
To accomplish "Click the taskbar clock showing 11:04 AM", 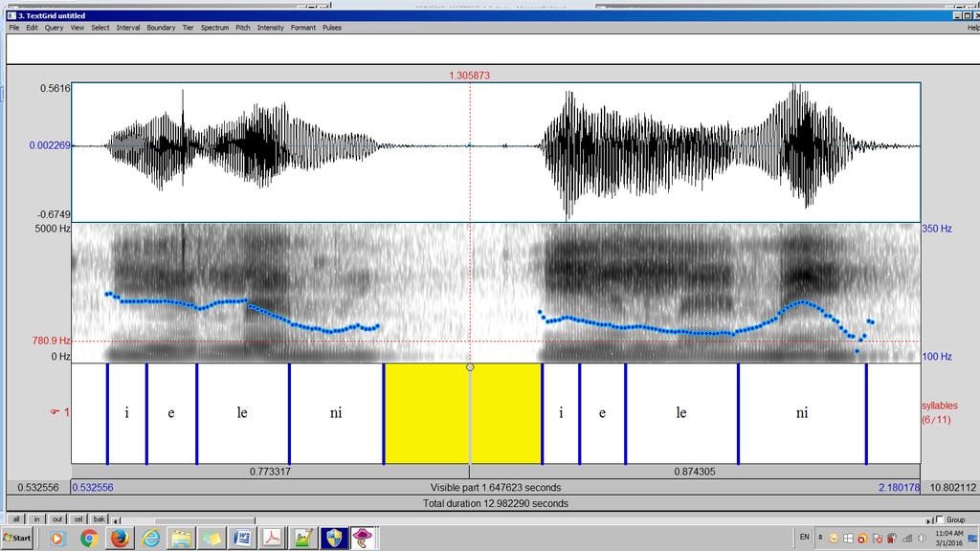I will click(x=948, y=538).
